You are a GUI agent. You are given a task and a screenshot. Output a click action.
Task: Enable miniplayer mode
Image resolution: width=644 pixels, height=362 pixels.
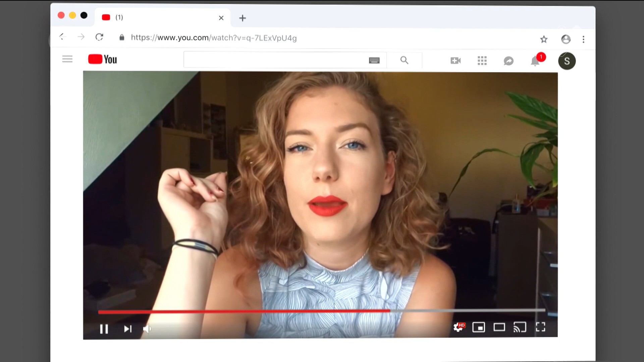pyautogui.click(x=479, y=327)
